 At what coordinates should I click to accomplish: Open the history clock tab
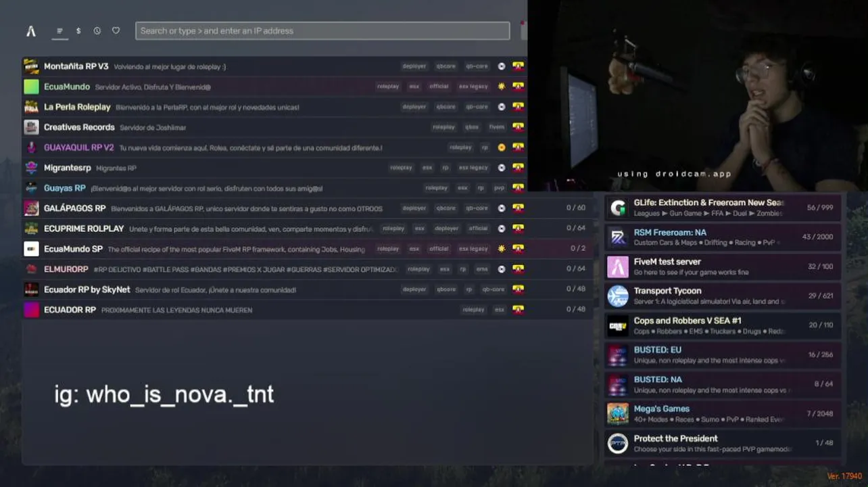97,31
